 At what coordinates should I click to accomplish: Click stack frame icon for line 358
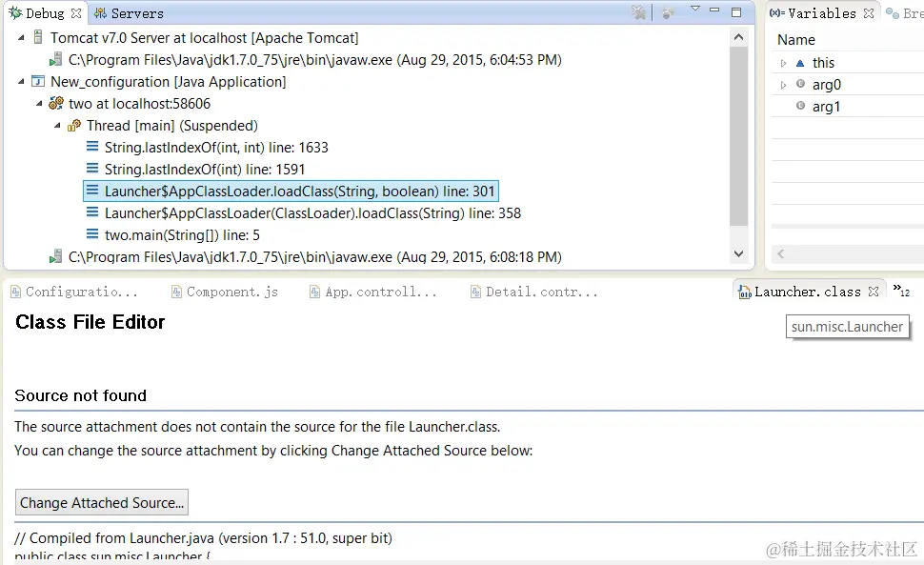tap(92, 212)
